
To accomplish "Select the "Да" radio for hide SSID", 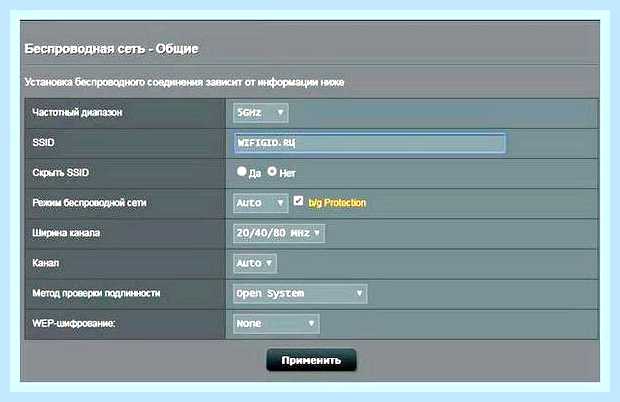I will [x=242, y=172].
